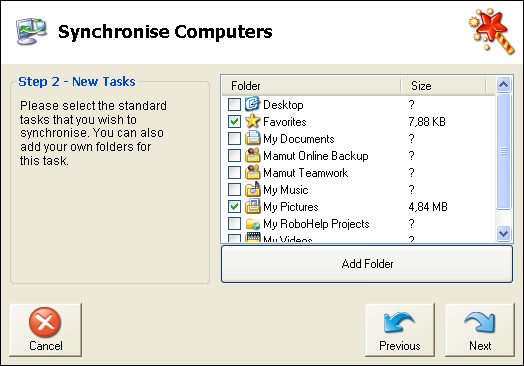Click the 4,84 MB size value
This screenshot has height=366, width=524.
click(x=428, y=207)
